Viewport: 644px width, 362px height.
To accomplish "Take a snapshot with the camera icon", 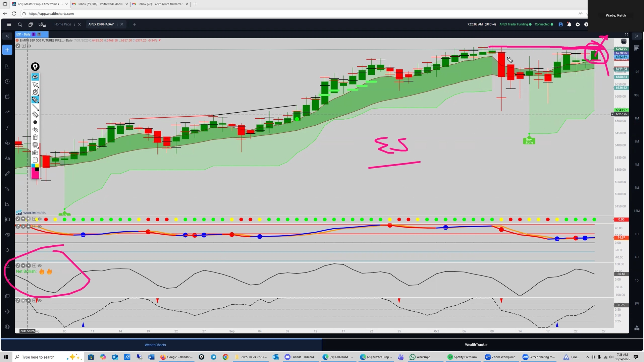I will pos(35,152).
